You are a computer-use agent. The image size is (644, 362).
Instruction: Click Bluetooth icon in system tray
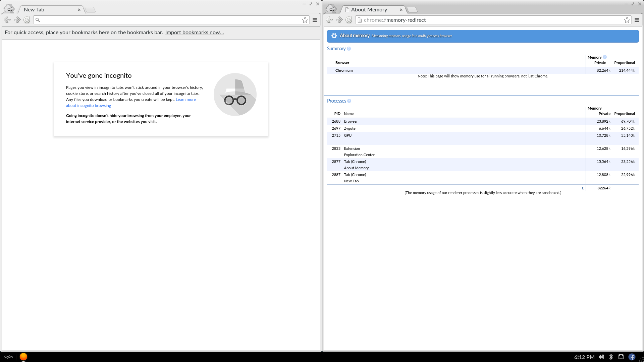tap(611, 357)
